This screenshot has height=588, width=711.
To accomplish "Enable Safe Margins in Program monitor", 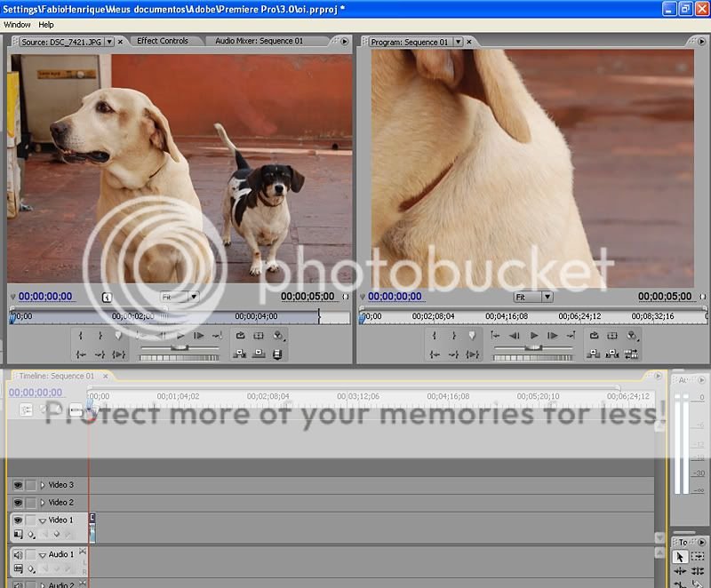I will [x=613, y=336].
